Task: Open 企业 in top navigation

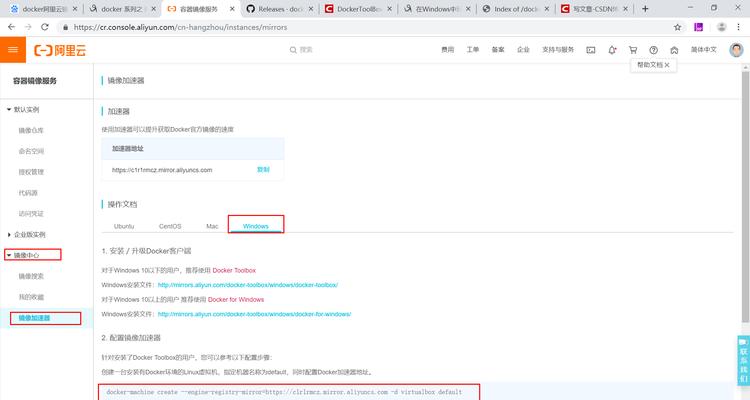Action: pyautogui.click(x=523, y=50)
